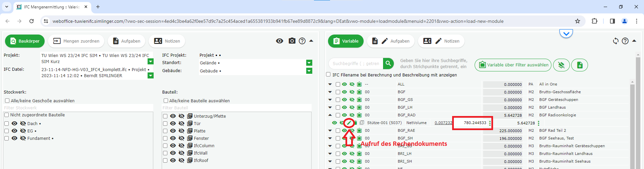Click the Filter Bauteil input field

tap(236, 108)
